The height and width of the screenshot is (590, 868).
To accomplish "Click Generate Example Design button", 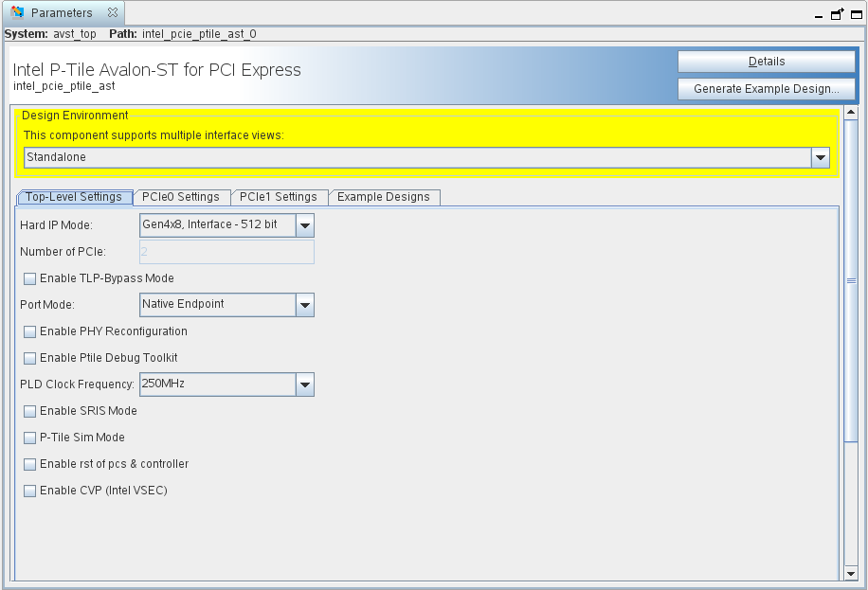I will [x=767, y=89].
